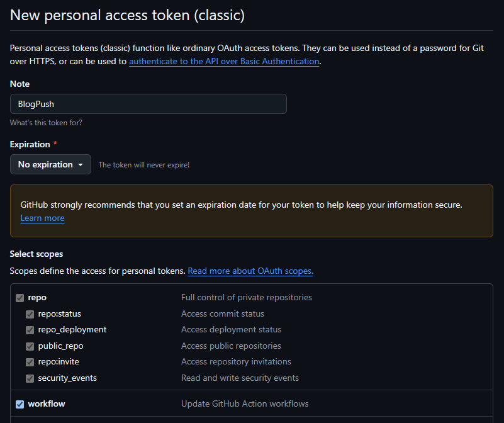Toggle the repo:status checkbox

[30, 314]
